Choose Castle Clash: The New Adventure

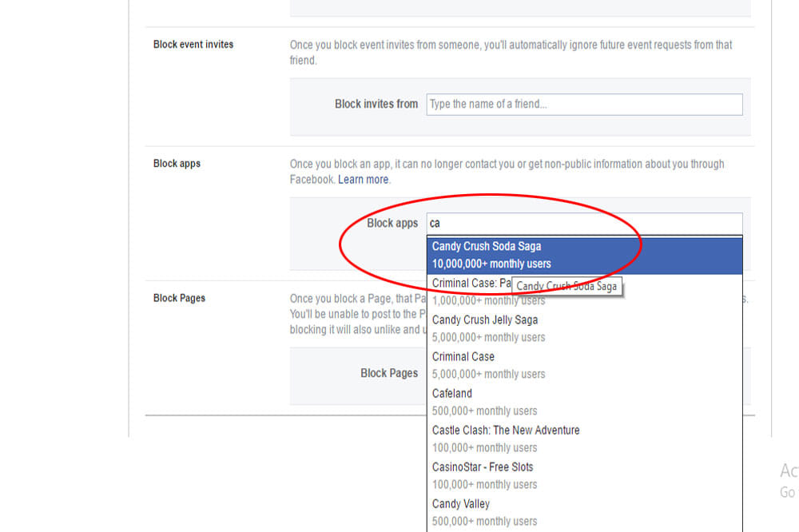585,439
